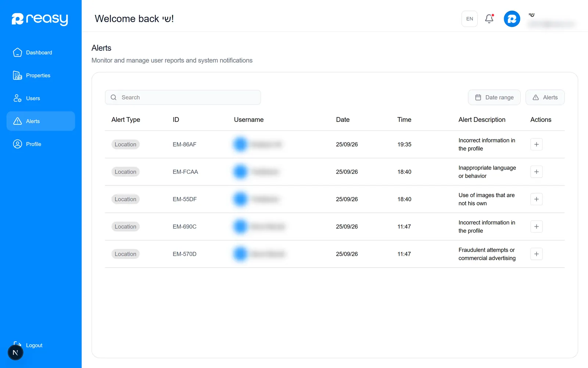Viewport: 588px width, 368px height.
Task: Open the Alerts filter dropdown
Action: click(x=545, y=98)
